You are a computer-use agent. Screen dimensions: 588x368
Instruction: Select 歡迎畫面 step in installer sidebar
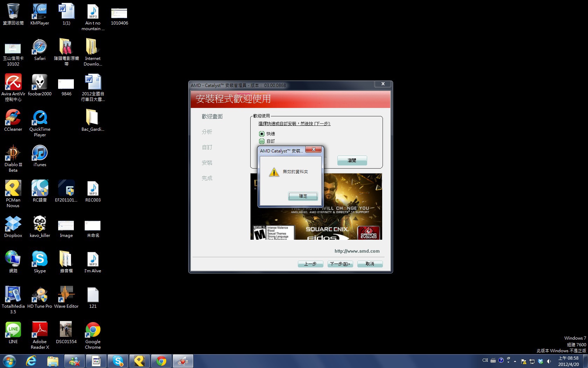pyautogui.click(x=212, y=116)
